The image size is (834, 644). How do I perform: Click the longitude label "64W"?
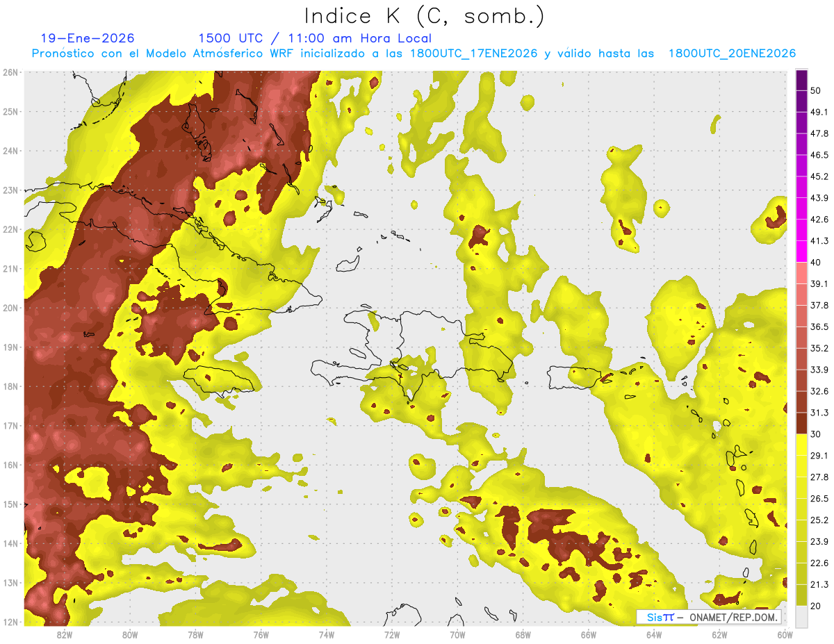click(x=654, y=634)
